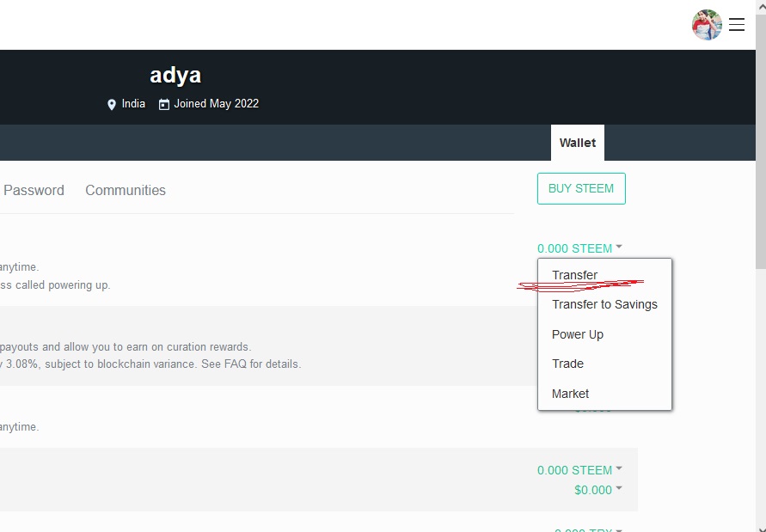Click the text mentioning See FAQ for details
The width and height of the screenshot is (766, 532).
[150, 364]
